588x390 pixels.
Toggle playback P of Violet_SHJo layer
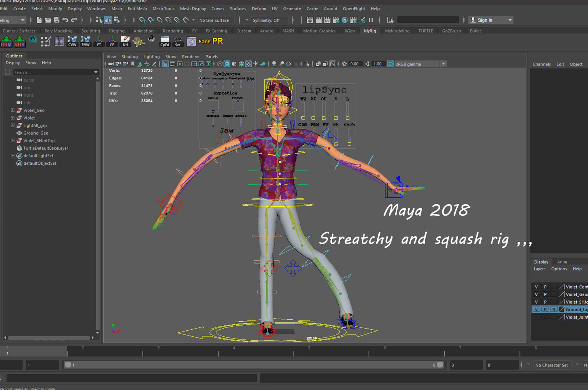[x=545, y=302]
